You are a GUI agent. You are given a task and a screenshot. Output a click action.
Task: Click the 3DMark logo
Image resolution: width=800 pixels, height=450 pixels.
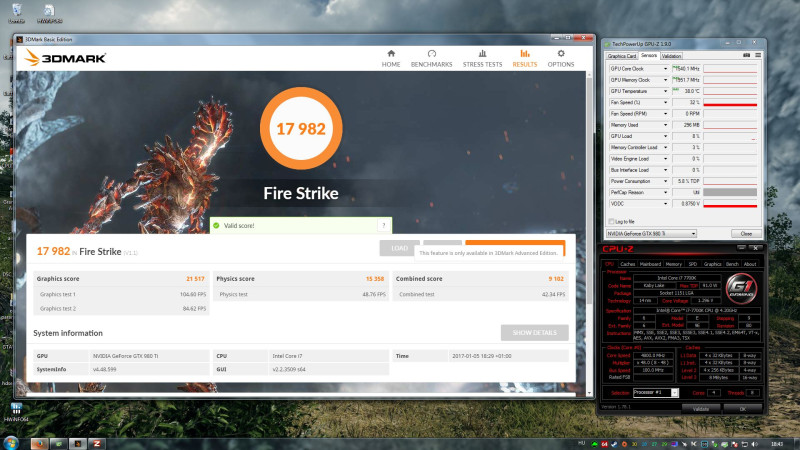[65, 58]
